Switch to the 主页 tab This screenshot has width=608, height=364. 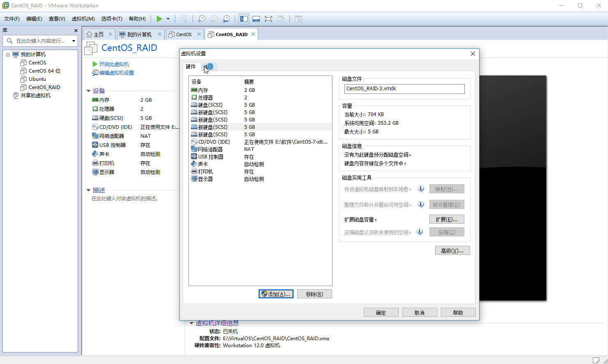pyautogui.click(x=99, y=34)
